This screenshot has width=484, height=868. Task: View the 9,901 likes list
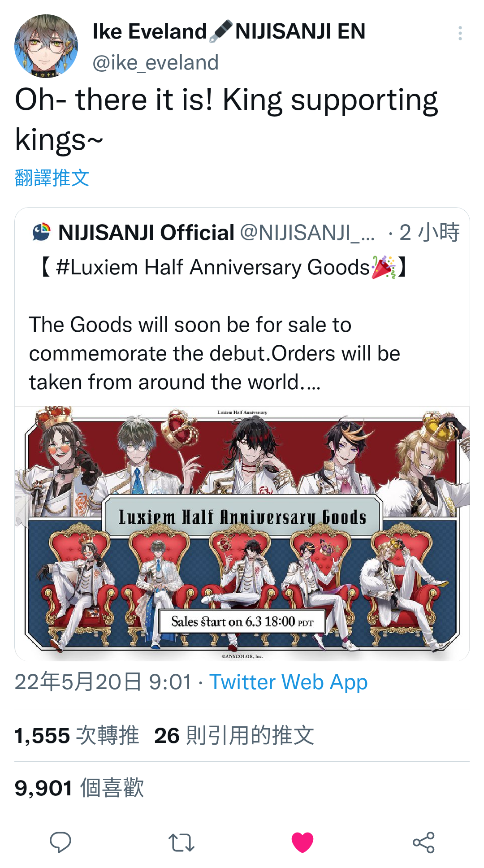pos(79,788)
